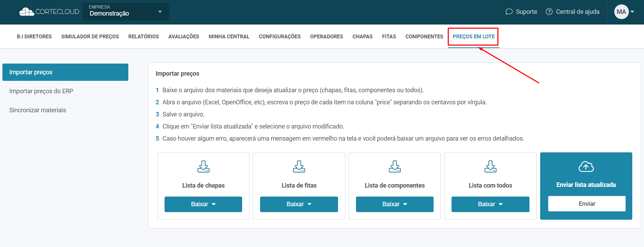Click the download icon above Lista de componentes
The width and height of the screenshot is (644, 247).
click(x=395, y=167)
